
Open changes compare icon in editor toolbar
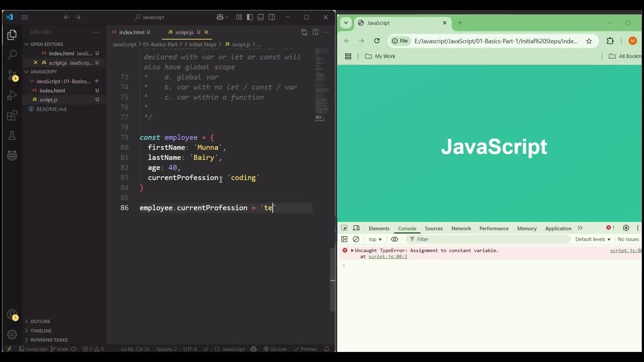click(304, 32)
